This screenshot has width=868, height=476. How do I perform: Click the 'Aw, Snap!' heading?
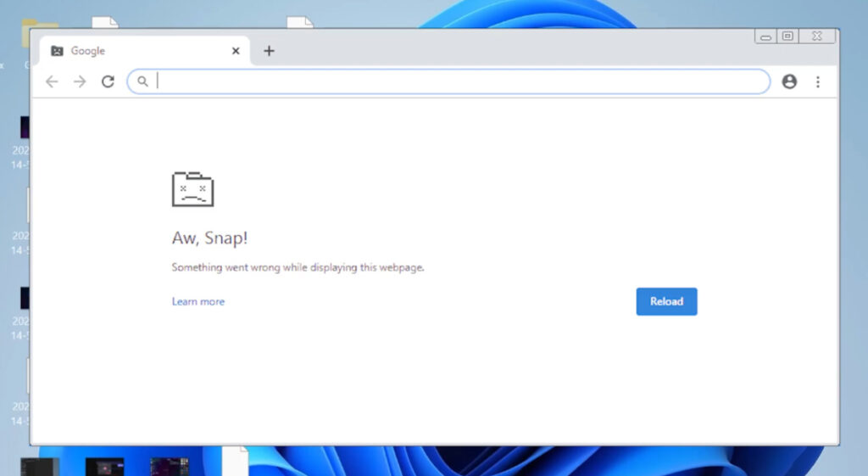tap(210, 238)
